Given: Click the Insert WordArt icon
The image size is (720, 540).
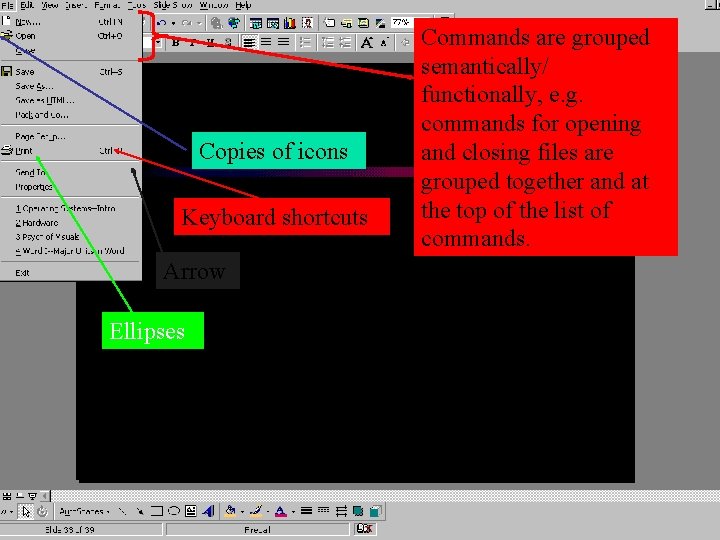Looking at the screenshot, I should click(x=208, y=511).
